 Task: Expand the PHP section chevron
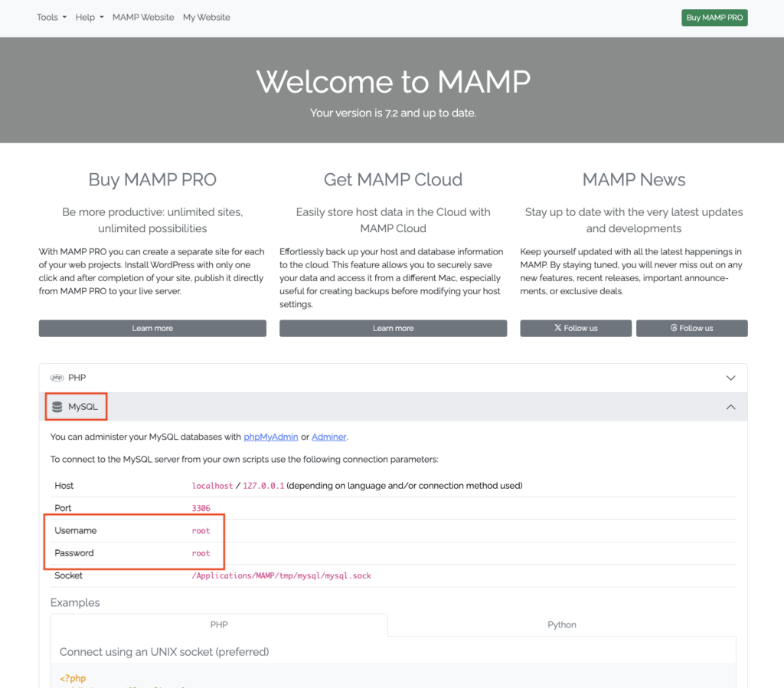tap(730, 378)
